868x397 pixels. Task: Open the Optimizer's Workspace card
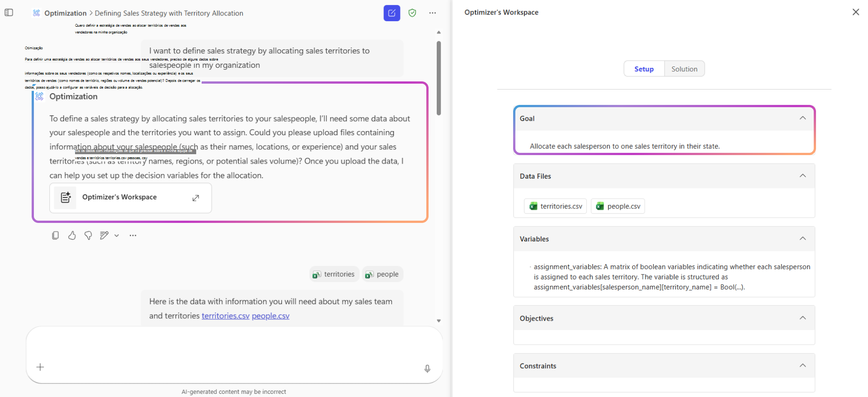131,198
